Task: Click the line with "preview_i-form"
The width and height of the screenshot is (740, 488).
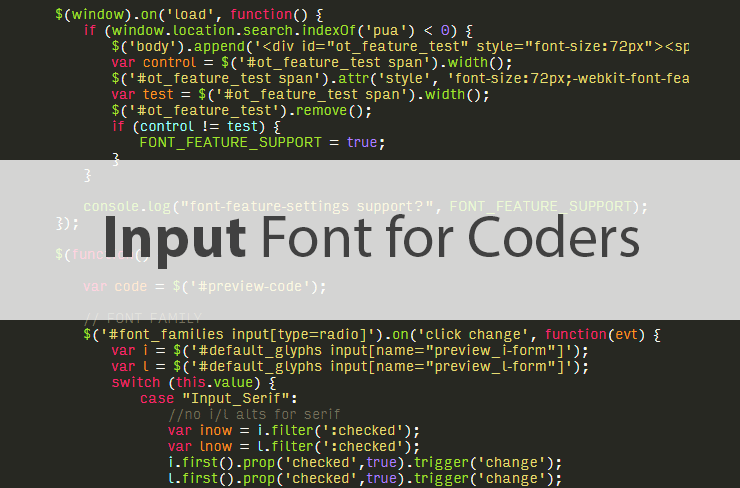Action: click(x=350, y=351)
